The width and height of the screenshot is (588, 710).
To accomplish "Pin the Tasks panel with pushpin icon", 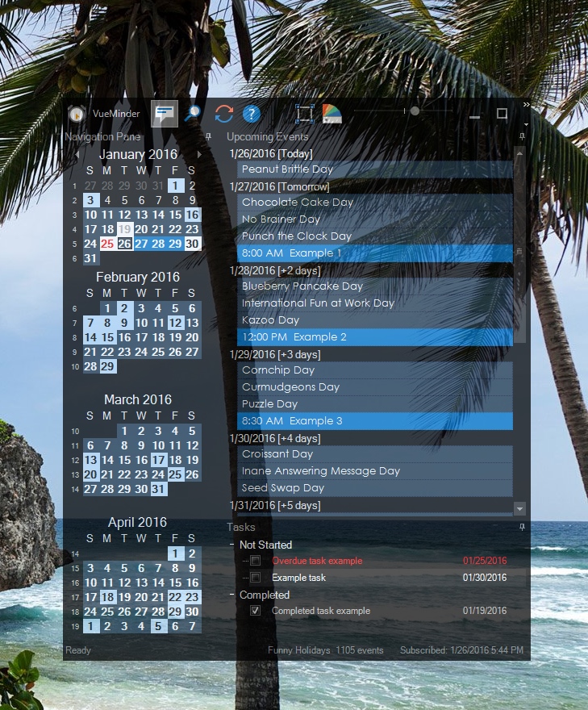I will pyautogui.click(x=522, y=527).
